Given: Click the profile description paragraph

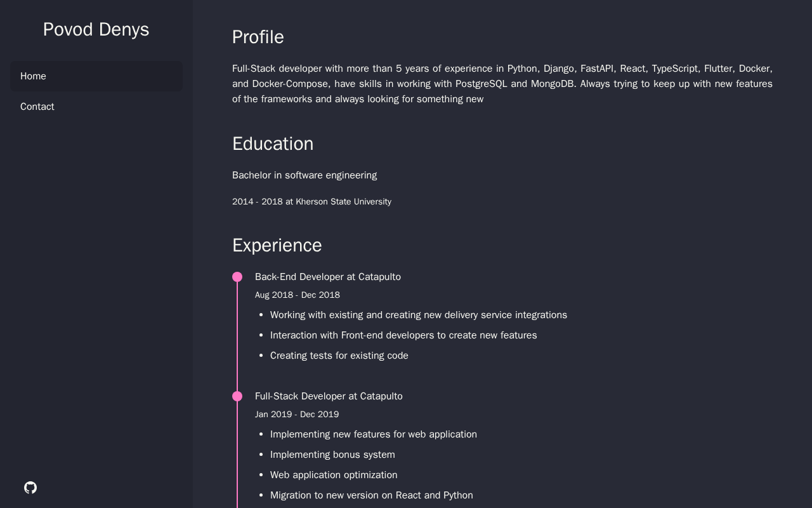Looking at the screenshot, I should click(502, 84).
